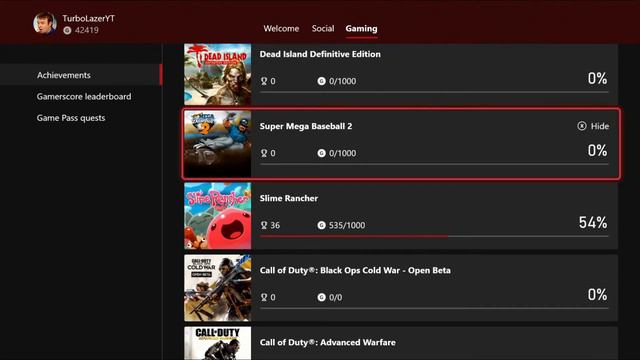Viewport: 640px width, 360px height.
Task: Click the TurboLazerYT gamertag
Action: point(89,18)
